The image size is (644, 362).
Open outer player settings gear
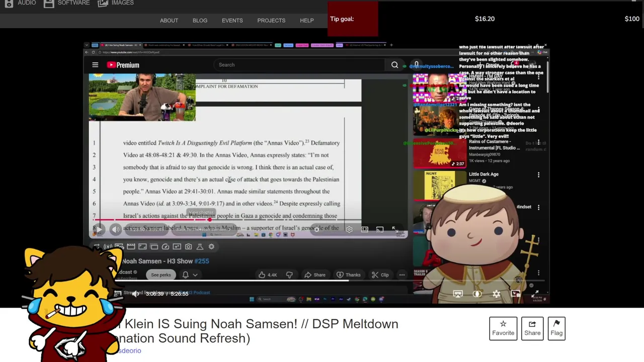click(497, 294)
